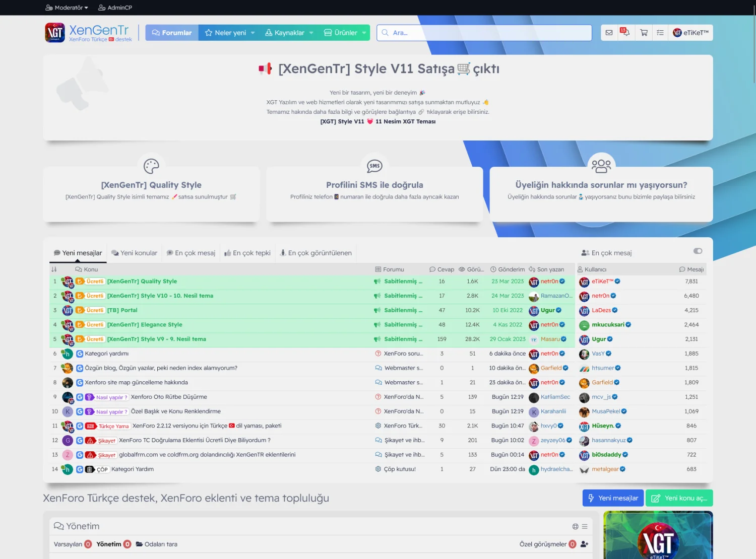Click the Yeni mesajlar blue button
This screenshot has width=756, height=559.
point(613,498)
